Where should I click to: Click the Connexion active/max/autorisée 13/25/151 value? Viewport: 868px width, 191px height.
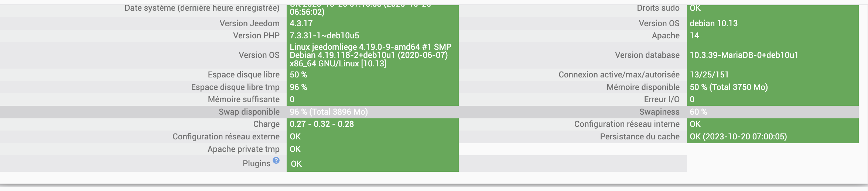[709, 74]
